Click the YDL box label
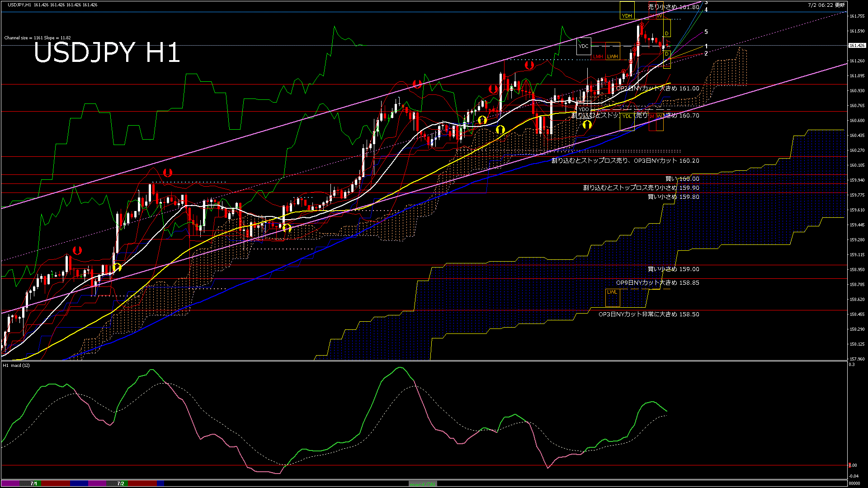Viewport: 868px width, 488px height. click(627, 116)
